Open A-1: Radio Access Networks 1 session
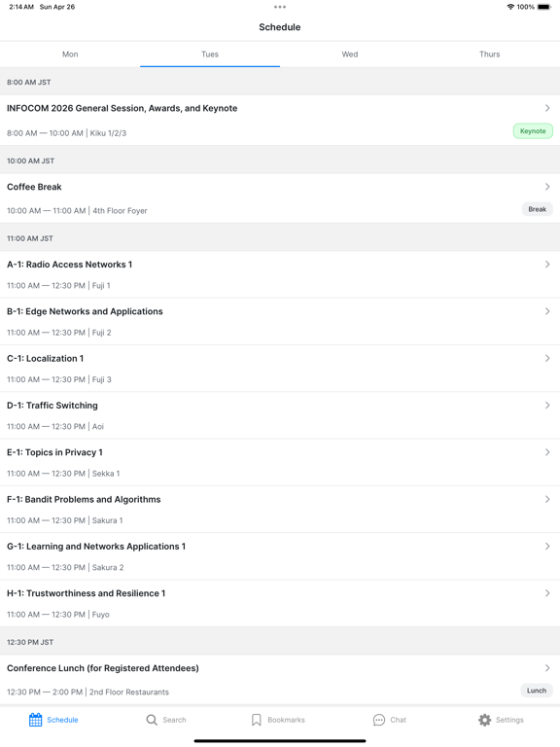Screen dimensions: 560x747 [x=280, y=274]
